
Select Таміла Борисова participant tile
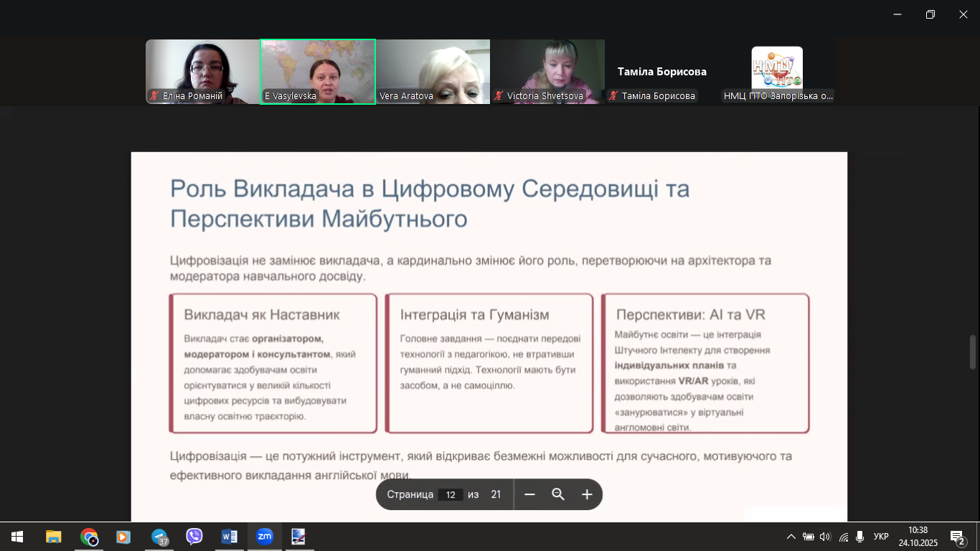662,72
